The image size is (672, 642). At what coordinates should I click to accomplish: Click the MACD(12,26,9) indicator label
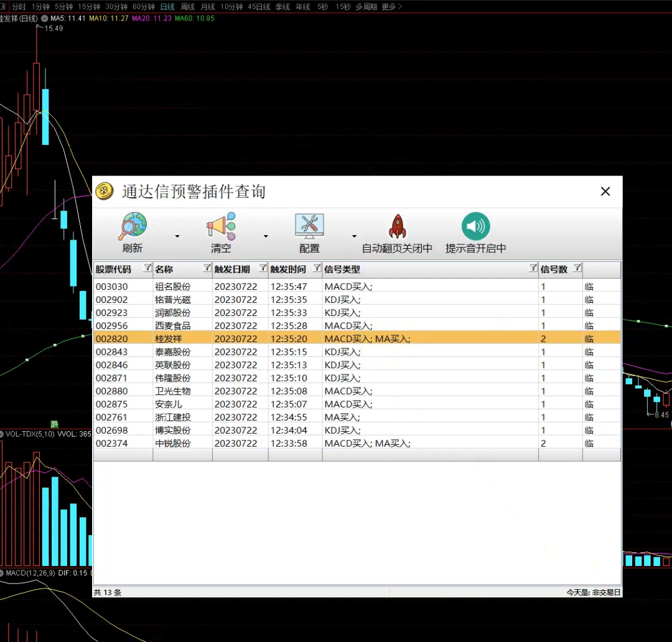pyautogui.click(x=30, y=573)
